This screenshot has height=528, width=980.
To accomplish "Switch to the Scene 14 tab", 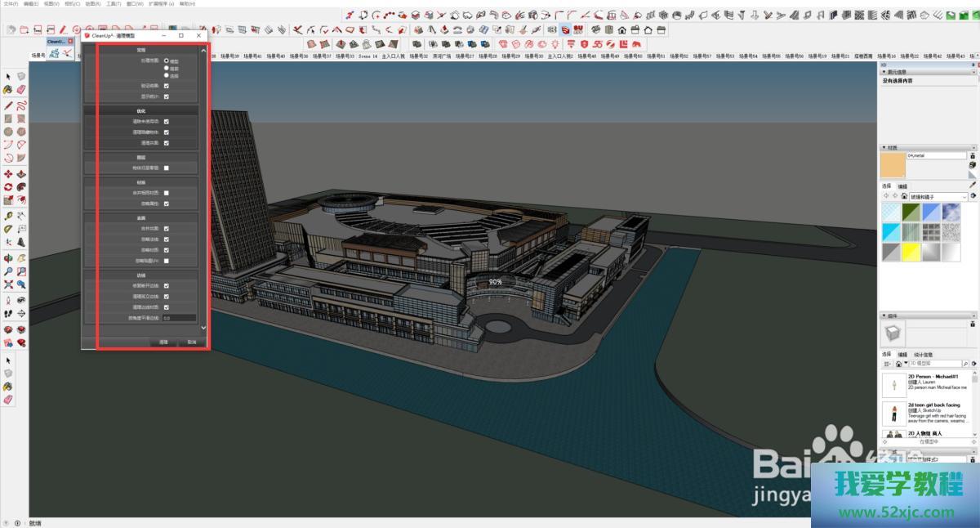I will coord(367,56).
